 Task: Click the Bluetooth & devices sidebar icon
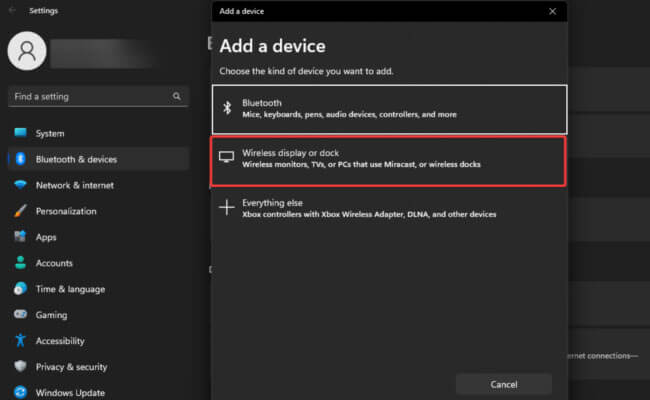20,159
